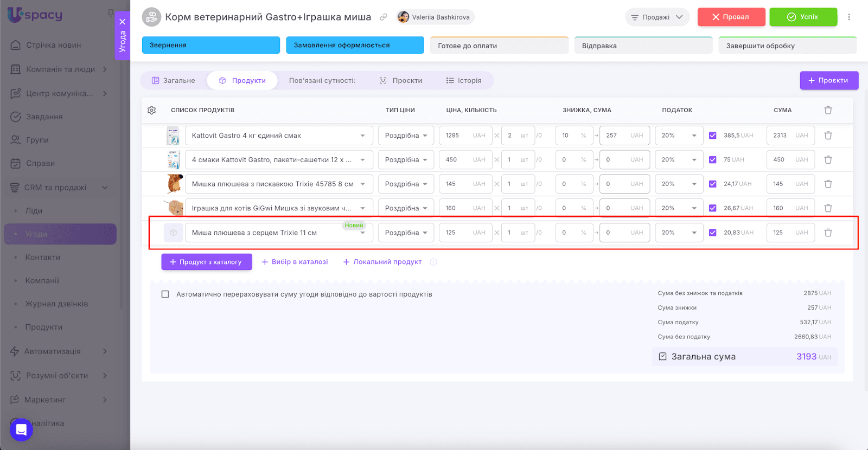The image size is (868, 450).
Task: Click the info icon beside Локальний продукт
Action: (x=433, y=262)
